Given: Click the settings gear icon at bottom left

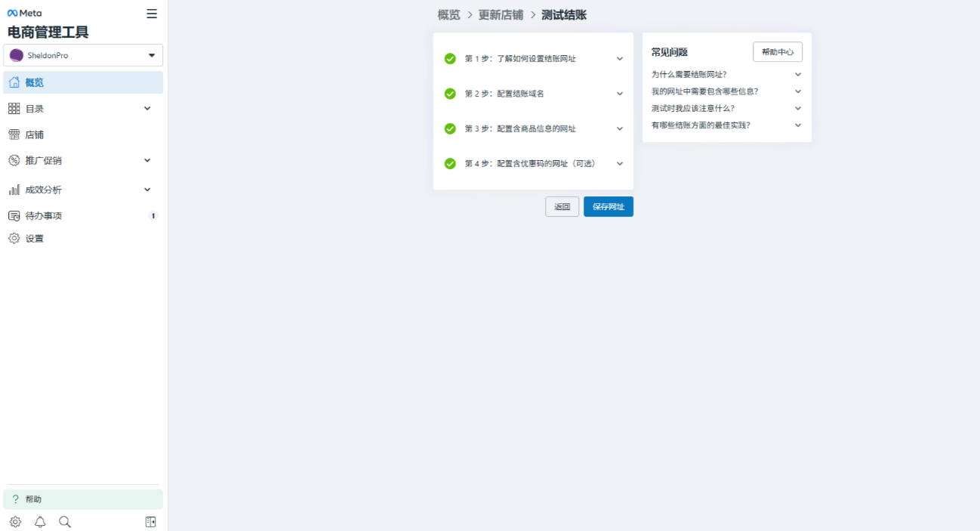Looking at the screenshot, I should [x=15, y=522].
